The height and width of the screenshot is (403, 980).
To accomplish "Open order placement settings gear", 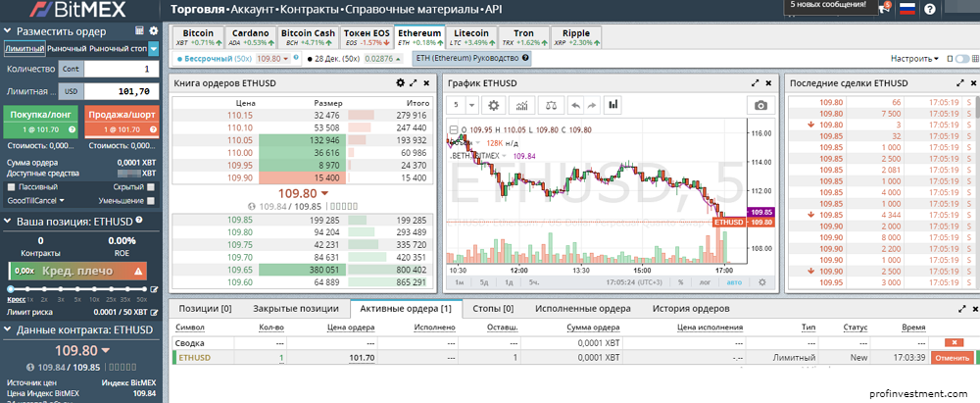I will pos(153,30).
